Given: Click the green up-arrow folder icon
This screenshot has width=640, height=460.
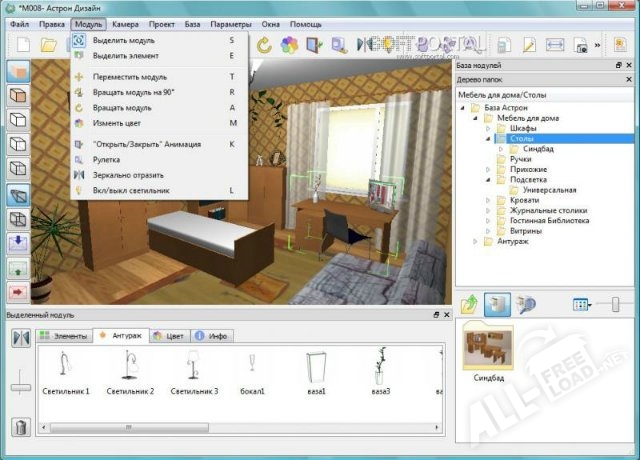Looking at the screenshot, I should 469,304.
